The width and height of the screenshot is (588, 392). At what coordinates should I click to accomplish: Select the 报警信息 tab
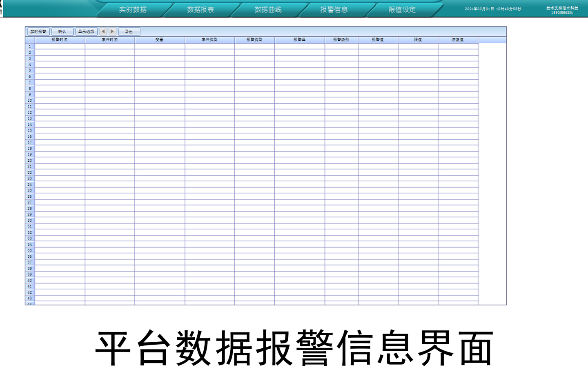tap(334, 9)
